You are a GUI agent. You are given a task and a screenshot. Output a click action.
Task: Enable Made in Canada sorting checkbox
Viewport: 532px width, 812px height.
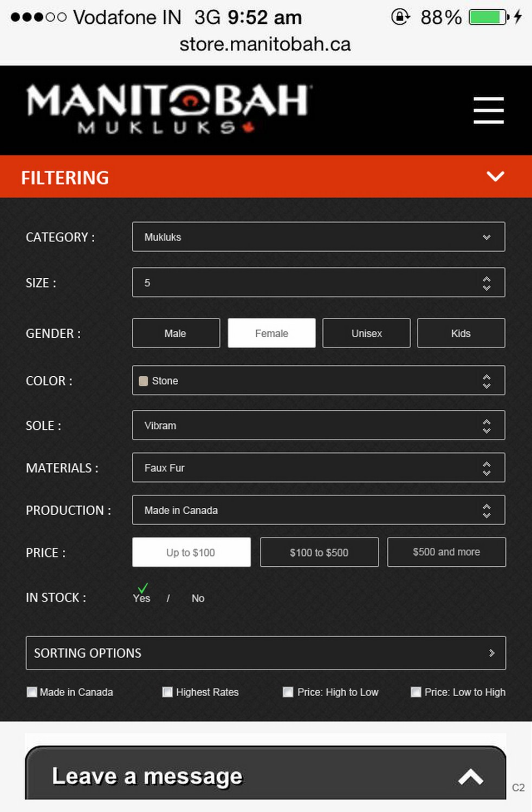tap(32, 692)
